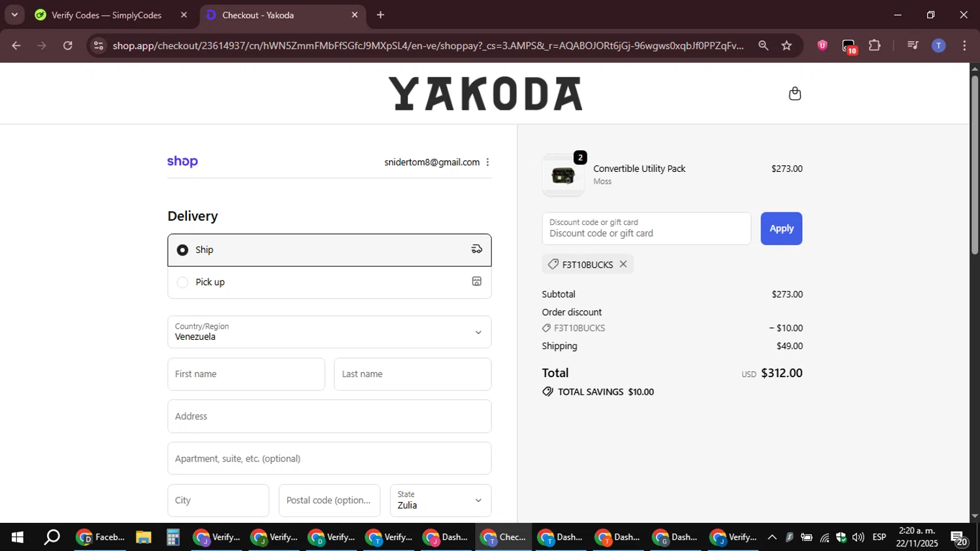The height and width of the screenshot is (551, 980).
Task: Apply the discount code
Action: [781, 228]
